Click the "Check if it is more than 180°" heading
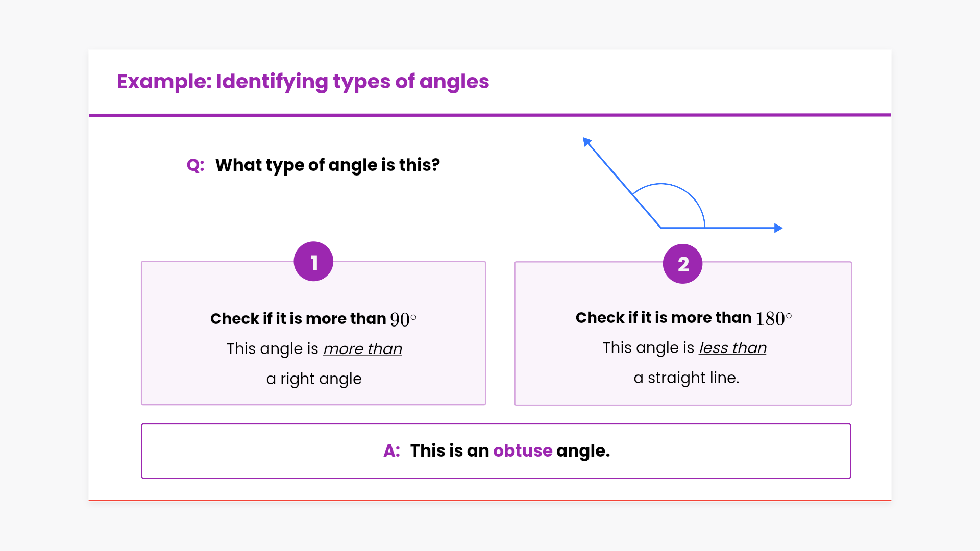 click(683, 318)
